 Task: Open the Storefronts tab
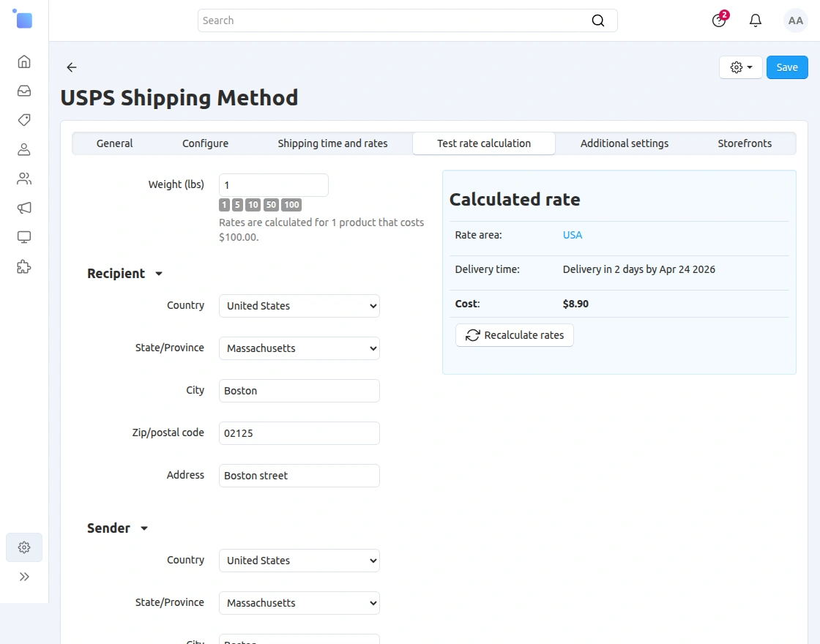coord(744,143)
